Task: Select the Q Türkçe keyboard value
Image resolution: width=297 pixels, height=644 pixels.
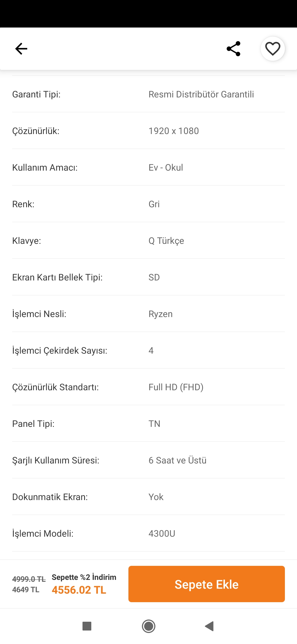Action: (166, 241)
